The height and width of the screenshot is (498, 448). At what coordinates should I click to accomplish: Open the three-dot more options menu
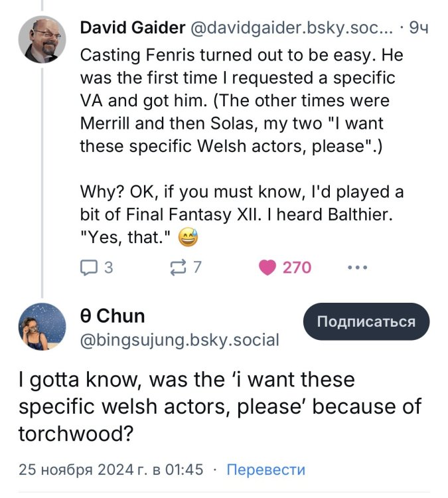(x=357, y=268)
